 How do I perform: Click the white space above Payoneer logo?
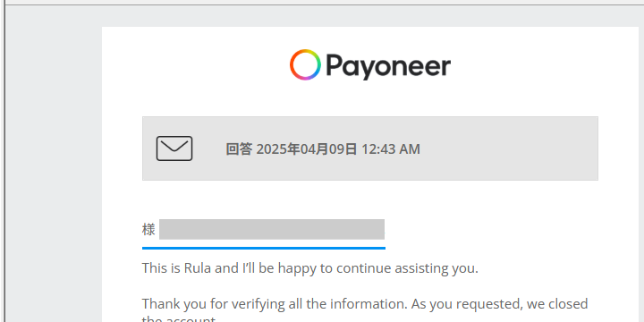pos(369,37)
